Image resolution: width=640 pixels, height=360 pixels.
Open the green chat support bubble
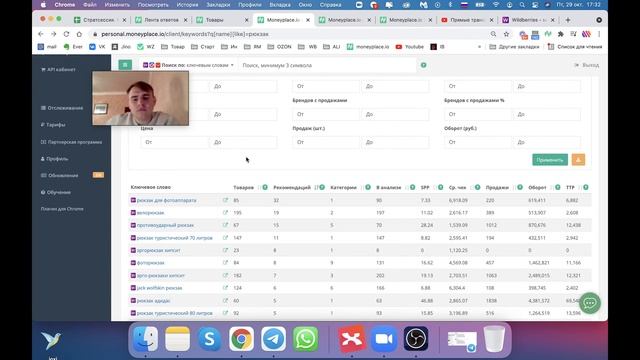click(590, 303)
